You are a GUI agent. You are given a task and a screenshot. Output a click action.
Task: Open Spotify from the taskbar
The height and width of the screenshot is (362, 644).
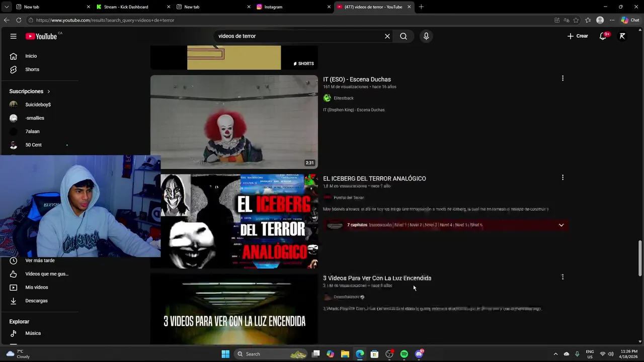click(404, 354)
